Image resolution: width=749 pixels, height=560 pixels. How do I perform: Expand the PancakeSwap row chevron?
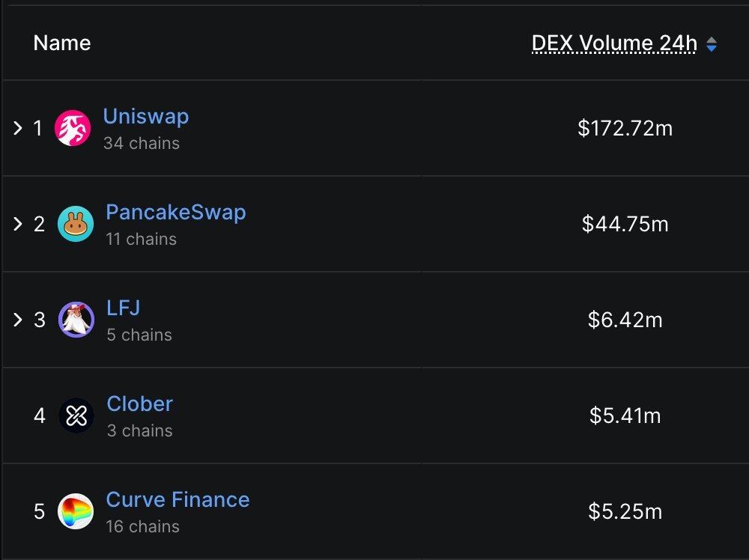[18, 224]
